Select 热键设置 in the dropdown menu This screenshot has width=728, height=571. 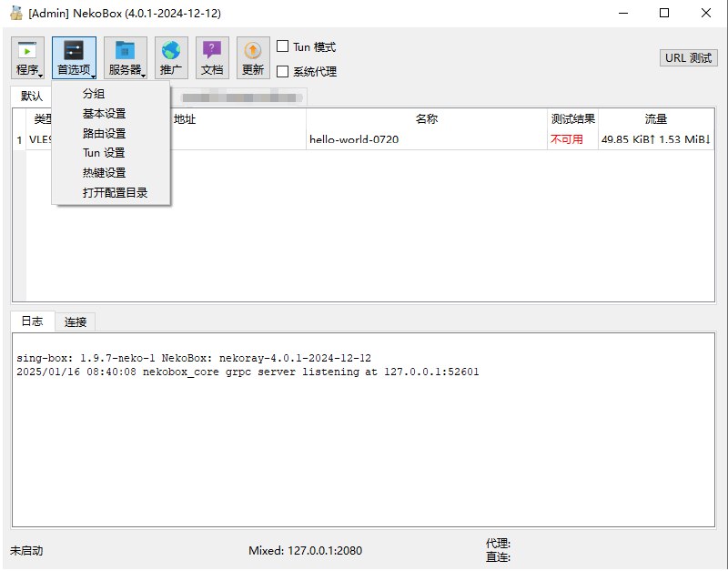(111, 173)
